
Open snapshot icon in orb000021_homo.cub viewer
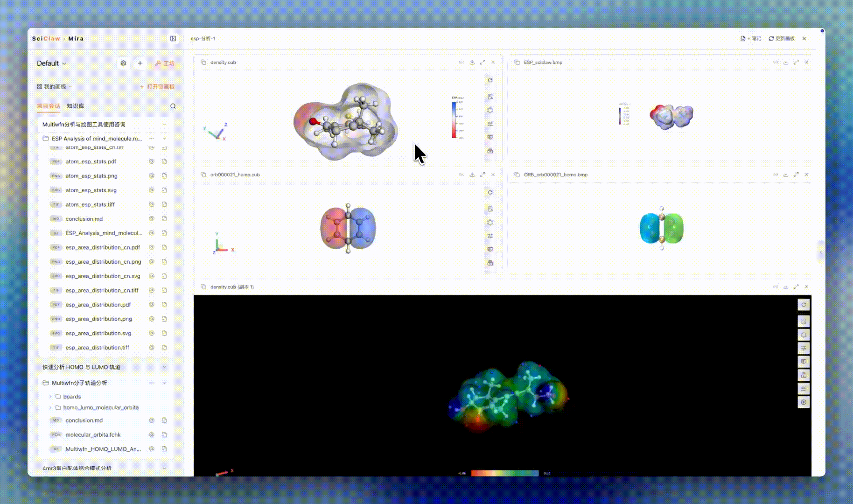click(x=490, y=209)
